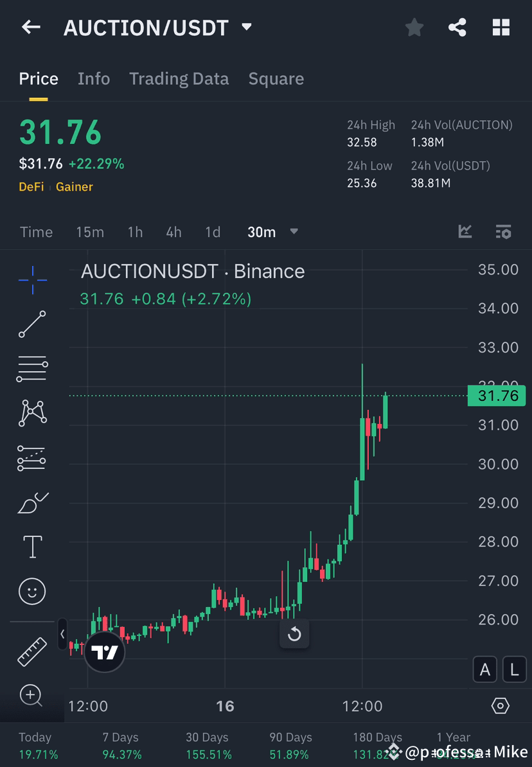Open the Info tab
The height and width of the screenshot is (767, 532).
click(x=94, y=78)
